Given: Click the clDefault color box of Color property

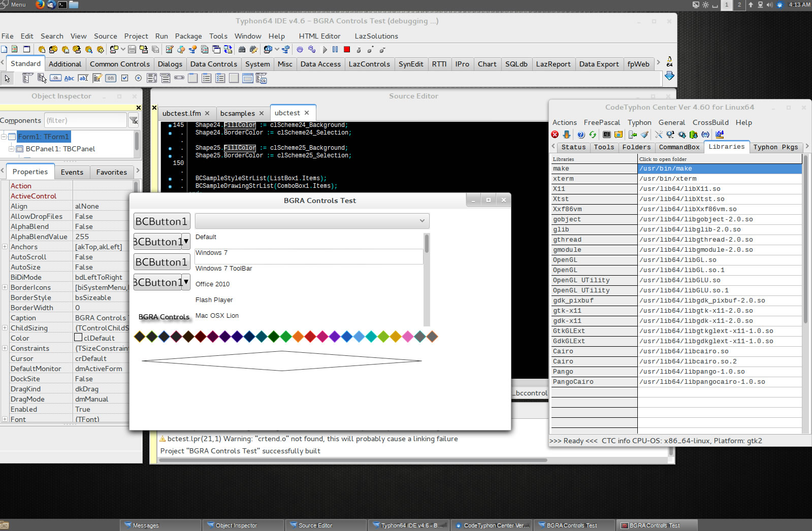Looking at the screenshot, I should pyautogui.click(x=78, y=337).
